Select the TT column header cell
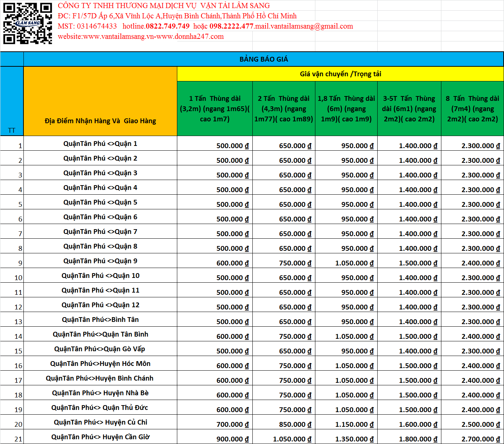 pyautogui.click(x=12, y=101)
